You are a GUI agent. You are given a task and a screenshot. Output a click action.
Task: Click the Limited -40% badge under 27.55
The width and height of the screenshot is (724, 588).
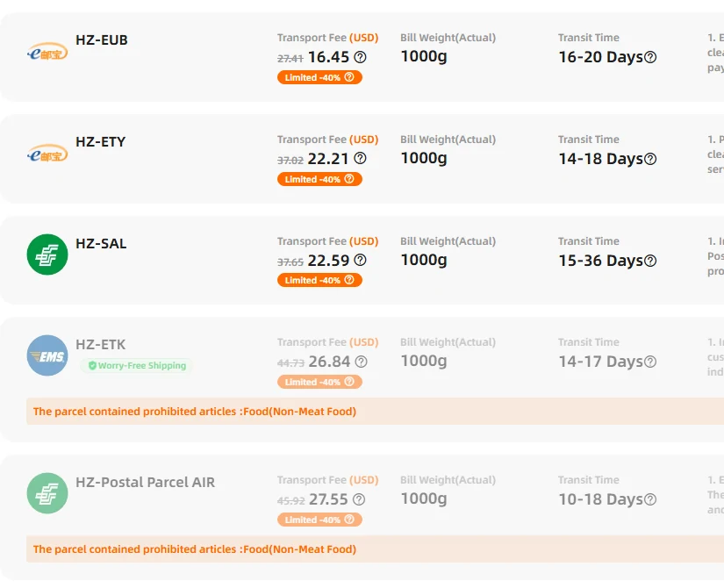[x=319, y=520]
